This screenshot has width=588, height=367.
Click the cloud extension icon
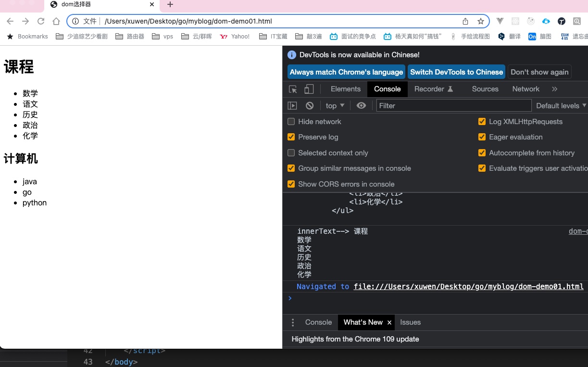(546, 21)
